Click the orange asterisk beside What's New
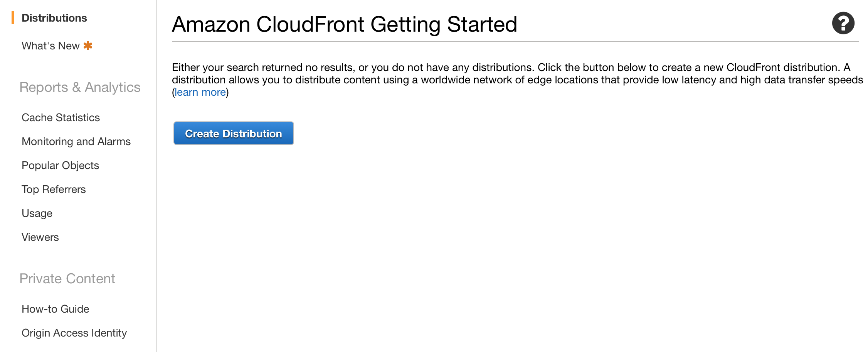 coord(88,46)
